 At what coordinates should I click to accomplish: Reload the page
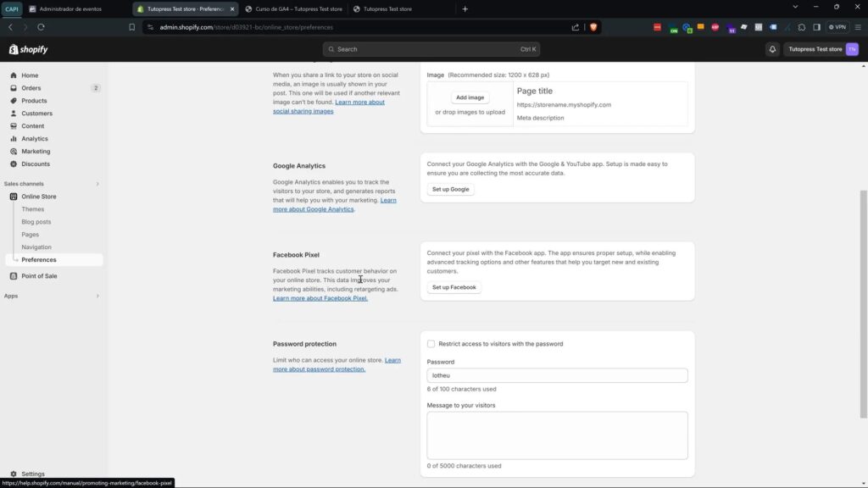click(41, 27)
